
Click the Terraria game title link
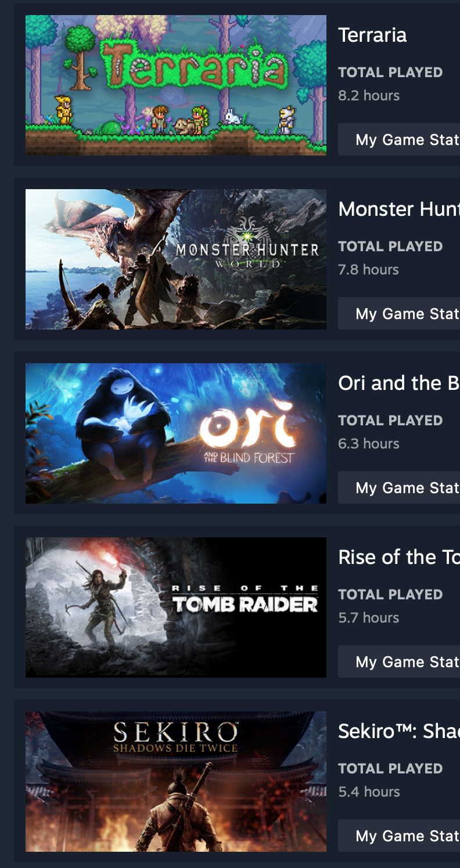[x=372, y=35]
